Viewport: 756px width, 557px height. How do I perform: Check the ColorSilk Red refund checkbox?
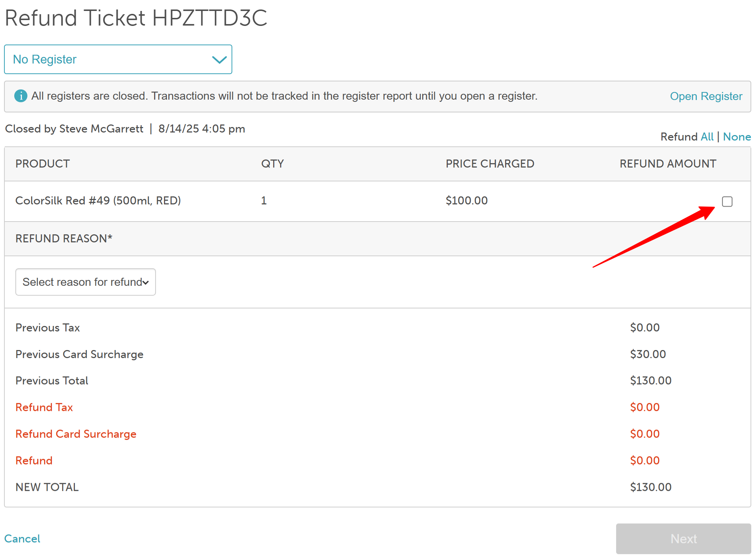point(727,201)
